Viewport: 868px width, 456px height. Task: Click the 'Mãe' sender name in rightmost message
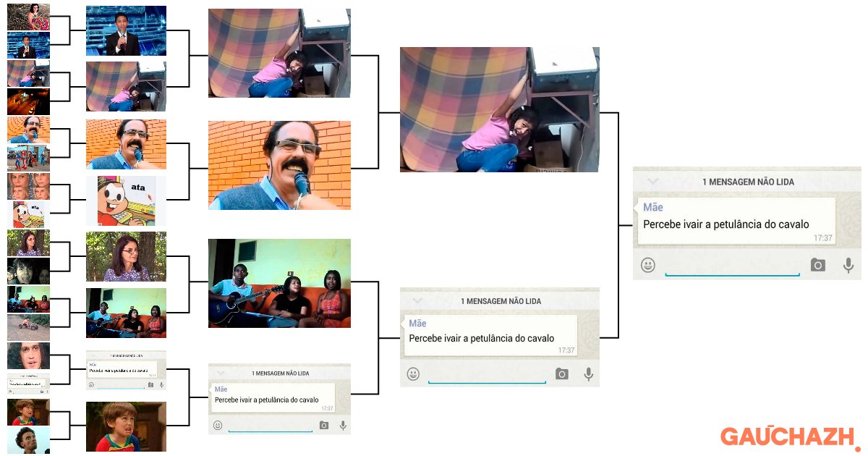[x=653, y=208]
